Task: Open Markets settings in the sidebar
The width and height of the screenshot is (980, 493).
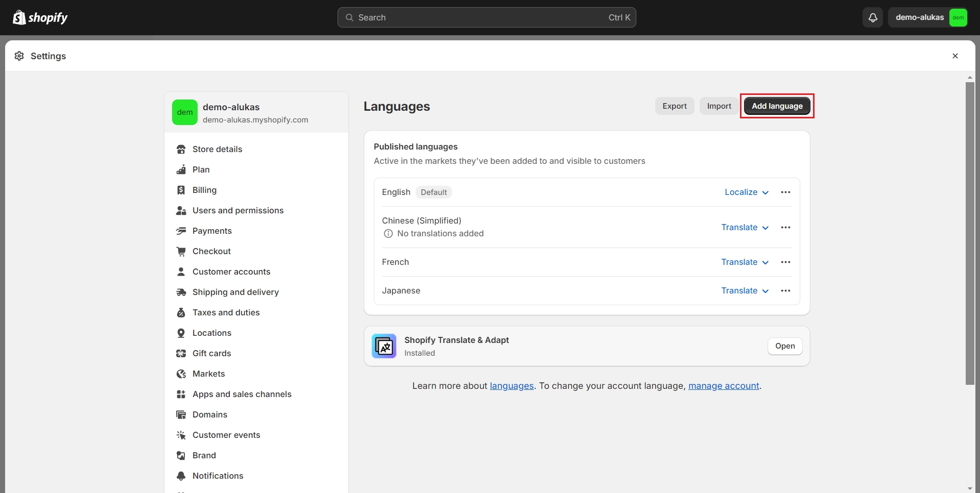Action: click(208, 374)
